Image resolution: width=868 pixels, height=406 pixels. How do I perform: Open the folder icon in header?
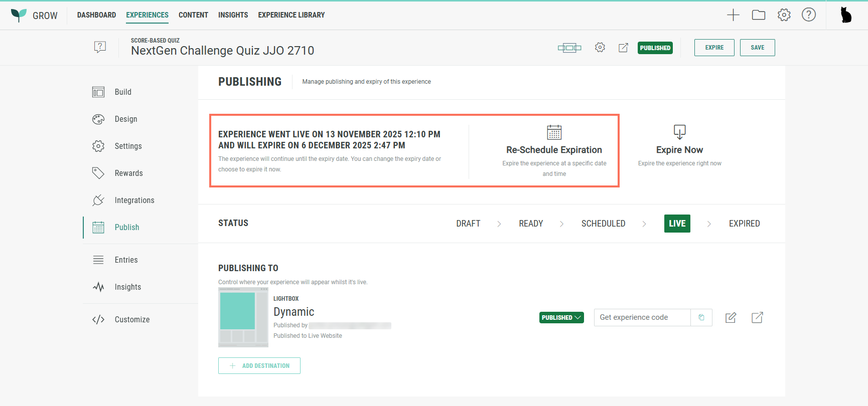pyautogui.click(x=758, y=15)
